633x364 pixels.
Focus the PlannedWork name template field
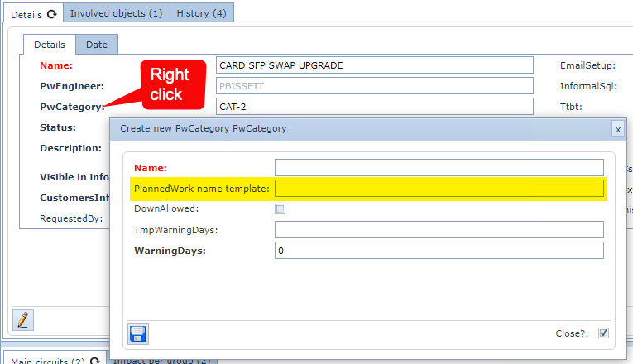[439, 189]
